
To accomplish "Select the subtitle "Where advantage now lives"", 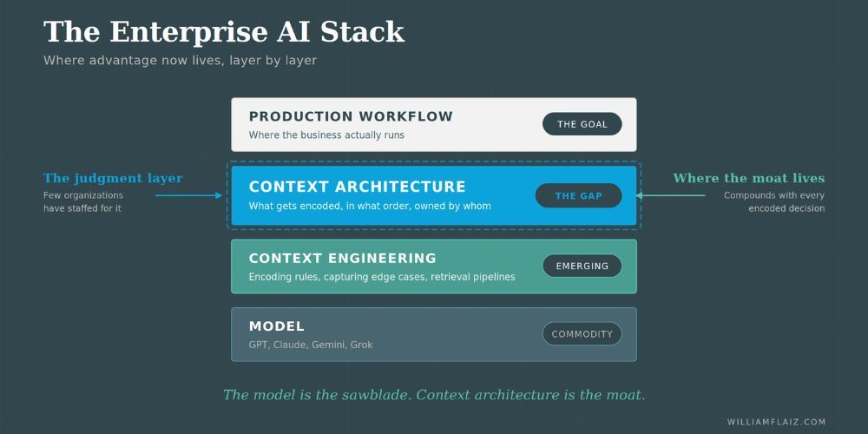I will point(180,61).
